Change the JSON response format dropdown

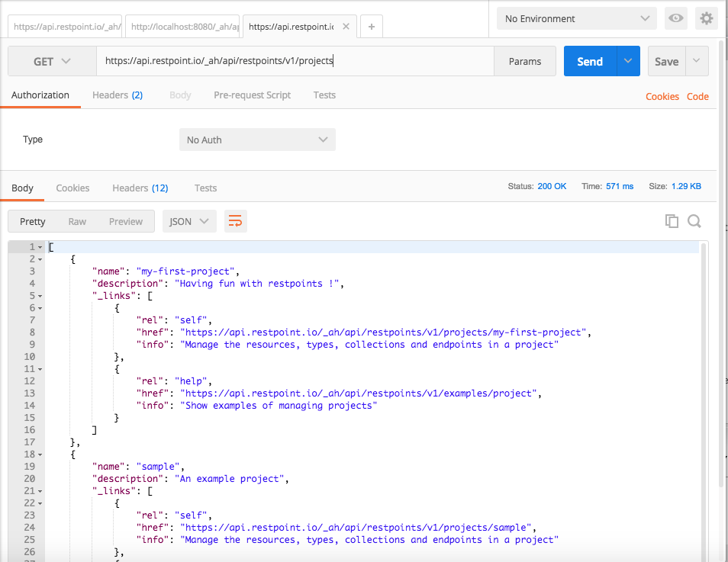pyautogui.click(x=189, y=221)
